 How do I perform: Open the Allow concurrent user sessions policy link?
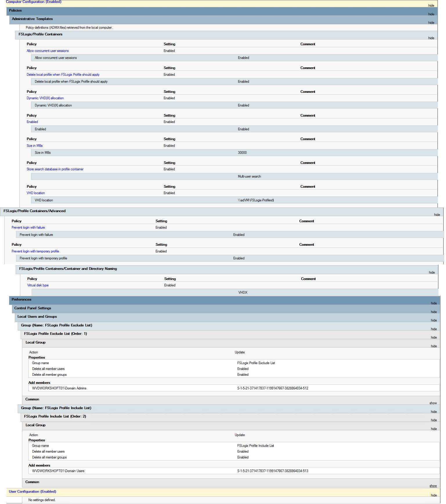tap(48, 51)
